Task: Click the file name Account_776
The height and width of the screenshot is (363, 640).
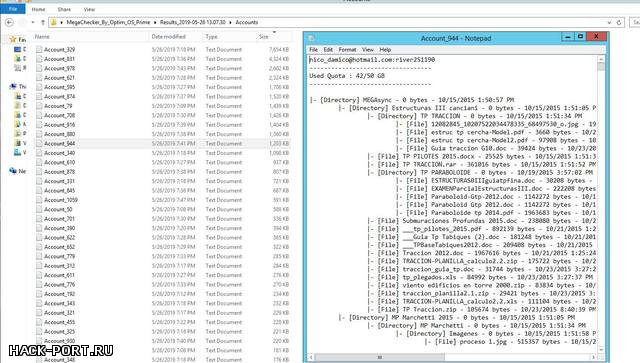Action: pyautogui.click(x=60, y=284)
